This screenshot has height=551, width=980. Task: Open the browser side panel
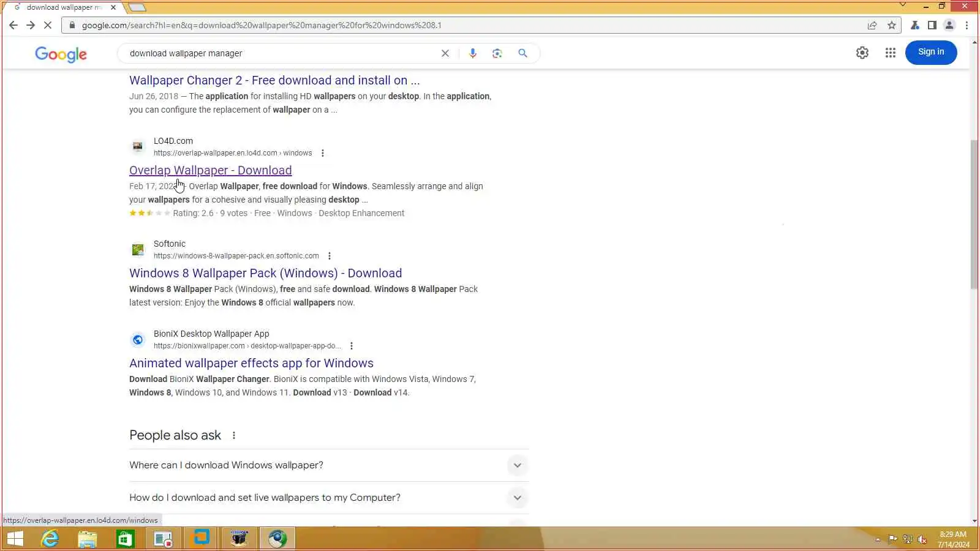point(932,25)
